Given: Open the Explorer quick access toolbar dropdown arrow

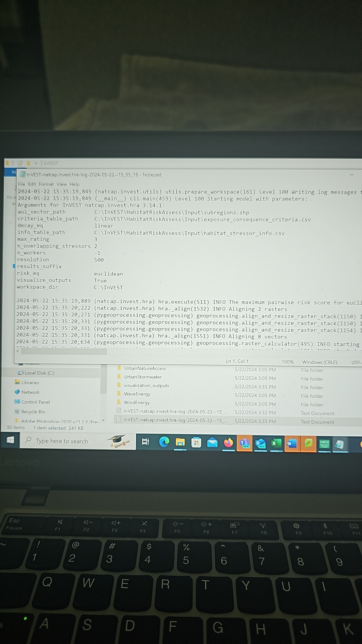Looking at the screenshot, I should (36, 163).
